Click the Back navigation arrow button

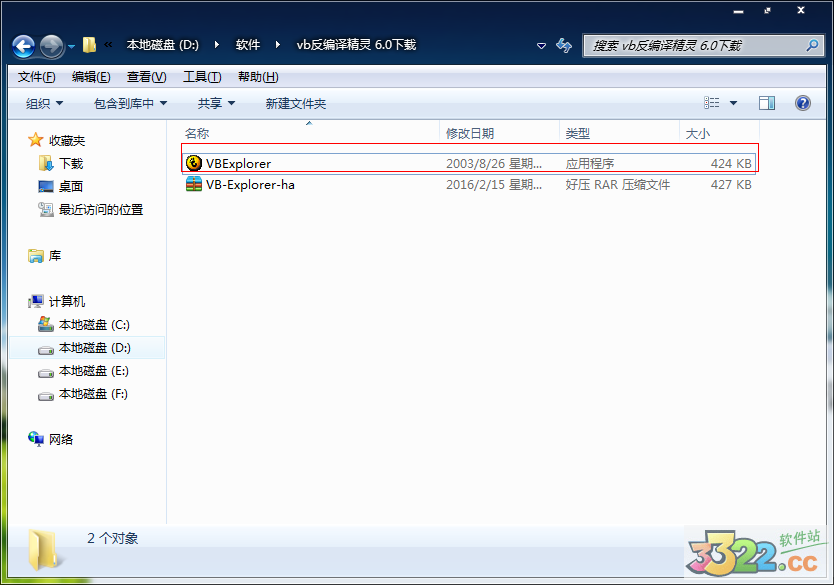tap(23, 46)
